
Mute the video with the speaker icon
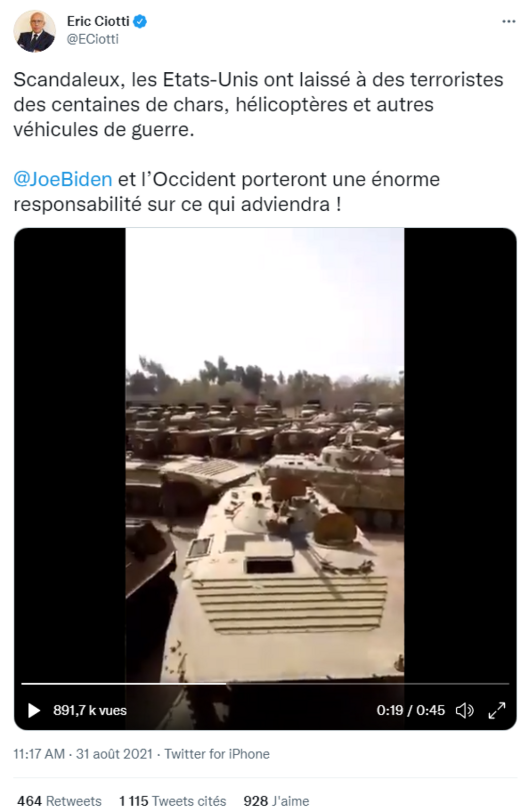click(464, 710)
